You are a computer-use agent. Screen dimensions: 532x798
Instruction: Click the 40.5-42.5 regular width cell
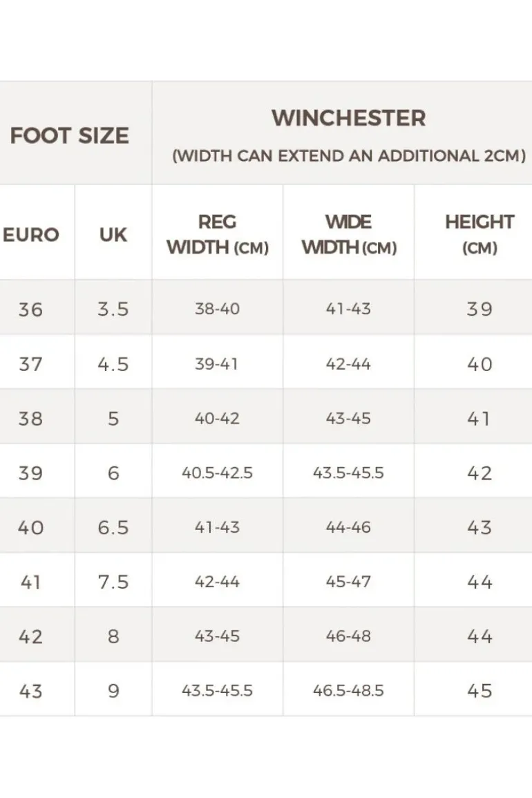[x=217, y=473]
